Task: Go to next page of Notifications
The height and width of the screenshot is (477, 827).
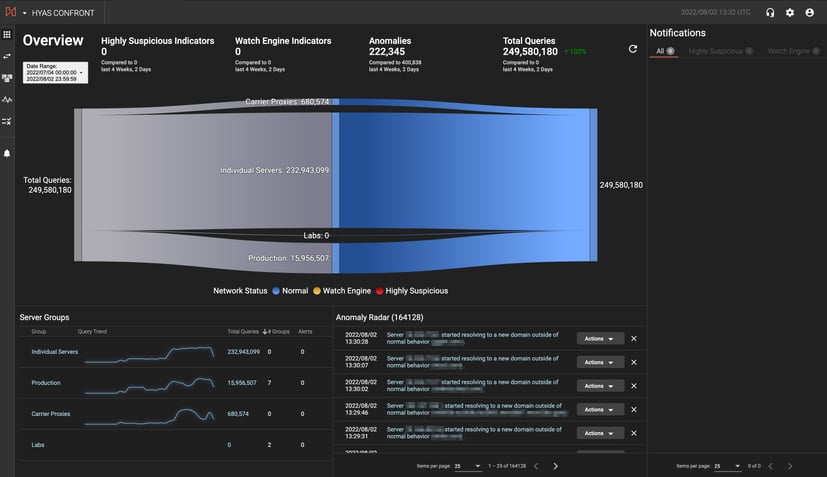Action: [x=790, y=466]
